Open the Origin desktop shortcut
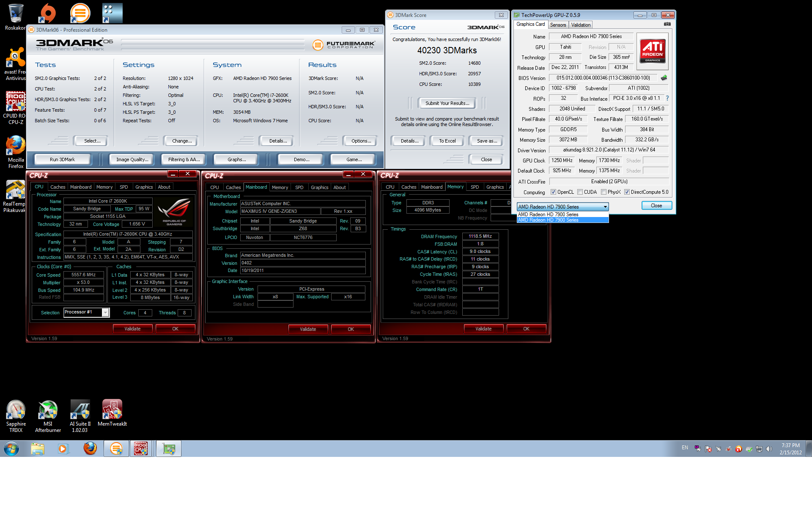This screenshot has width=812, height=514. pyautogui.click(x=48, y=13)
